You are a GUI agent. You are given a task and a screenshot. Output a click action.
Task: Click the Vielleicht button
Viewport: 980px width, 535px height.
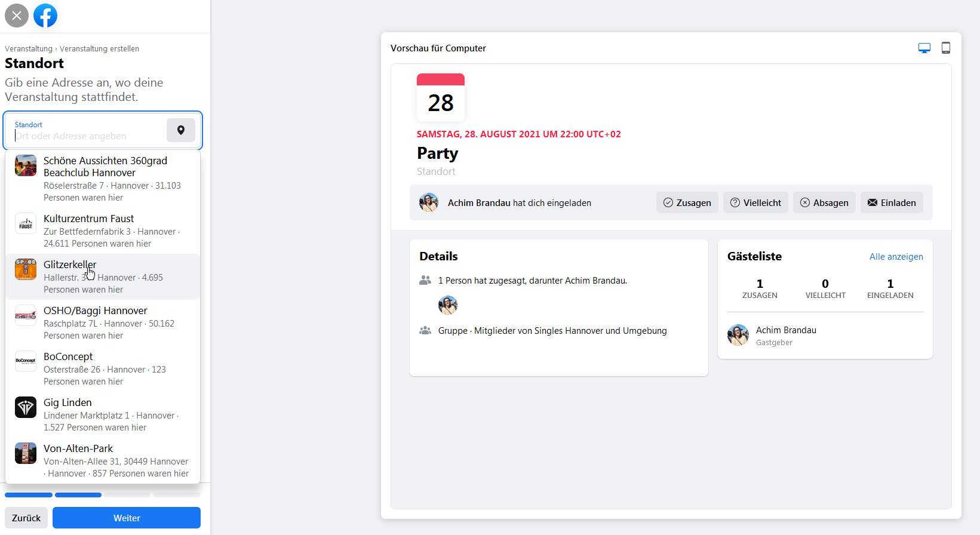tap(756, 202)
